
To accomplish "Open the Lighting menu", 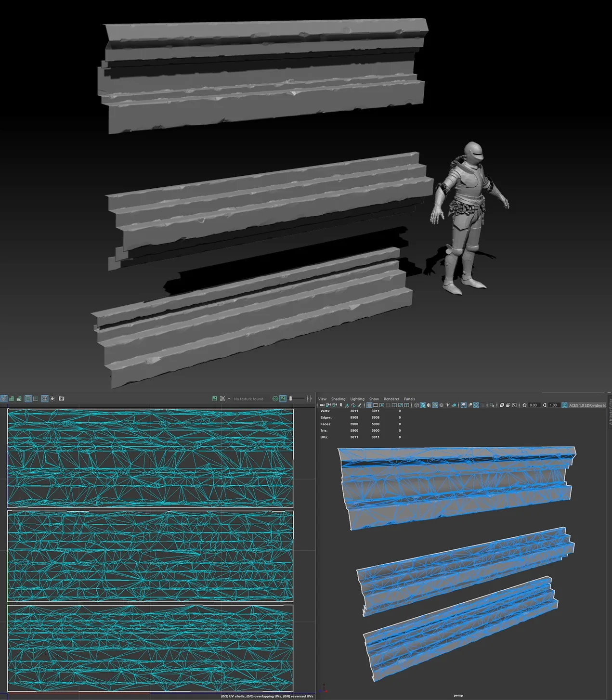I will point(357,399).
